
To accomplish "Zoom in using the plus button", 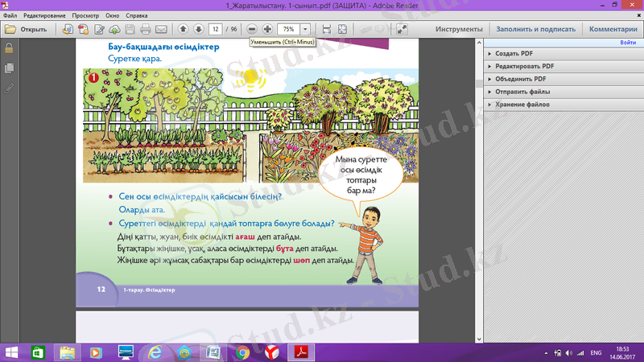I will (x=268, y=30).
